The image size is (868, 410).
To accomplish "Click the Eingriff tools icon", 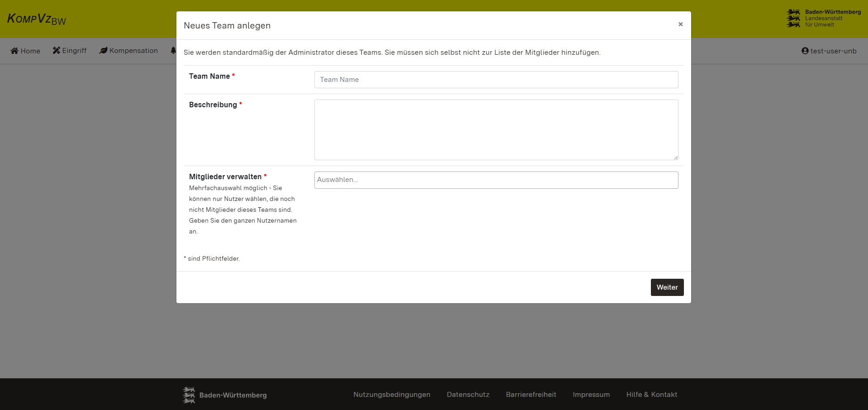I will tap(57, 50).
